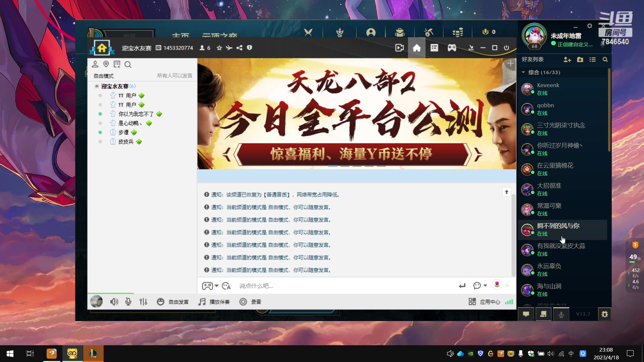Toggle friends list view options icon

click(x=593, y=60)
